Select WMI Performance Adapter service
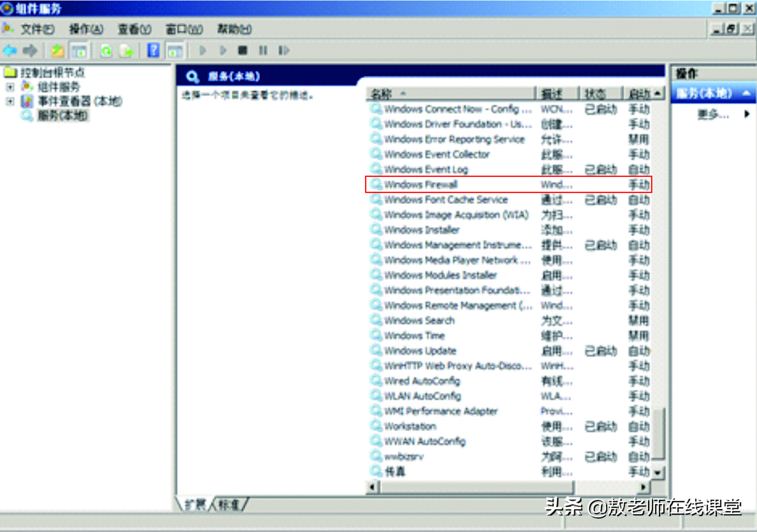The image size is (757, 532). pos(508,411)
